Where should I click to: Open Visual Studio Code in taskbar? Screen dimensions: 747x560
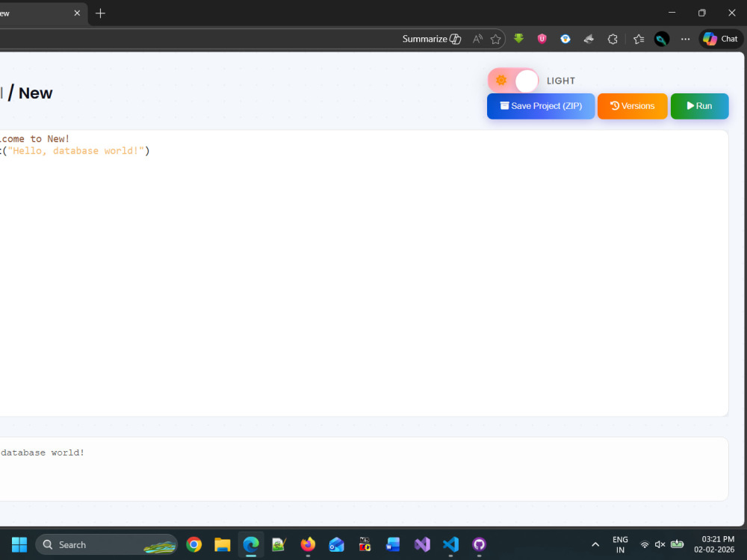pyautogui.click(x=450, y=544)
